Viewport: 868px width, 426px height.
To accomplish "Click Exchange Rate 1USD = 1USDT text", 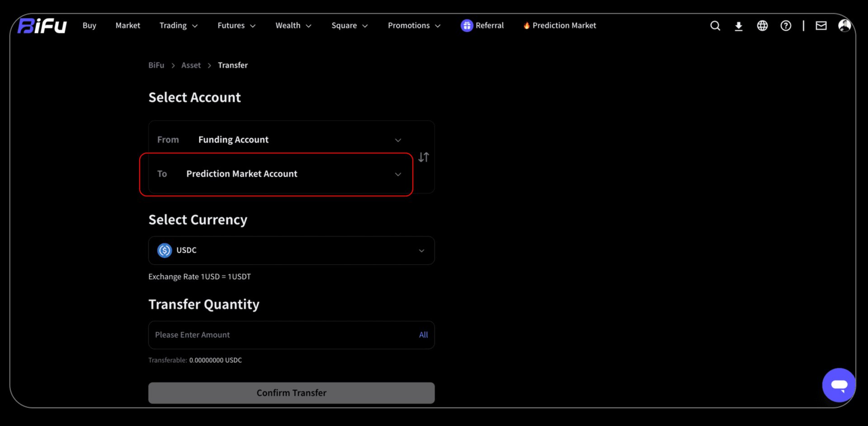I will (199, 277).
